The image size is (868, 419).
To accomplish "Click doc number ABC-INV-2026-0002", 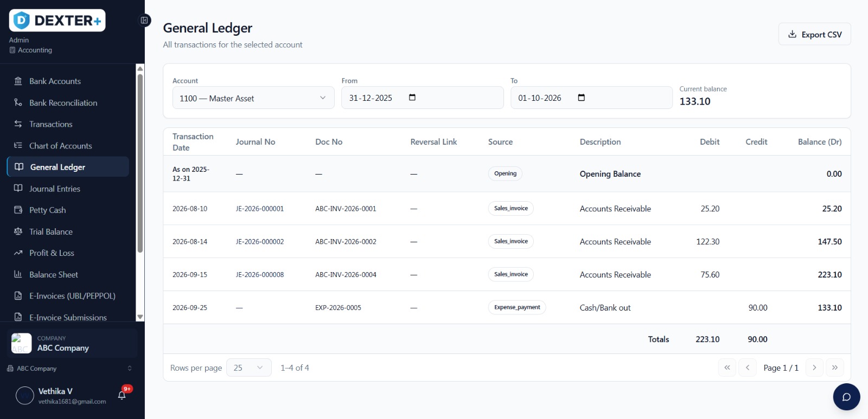I will click(x=346, y=242).
